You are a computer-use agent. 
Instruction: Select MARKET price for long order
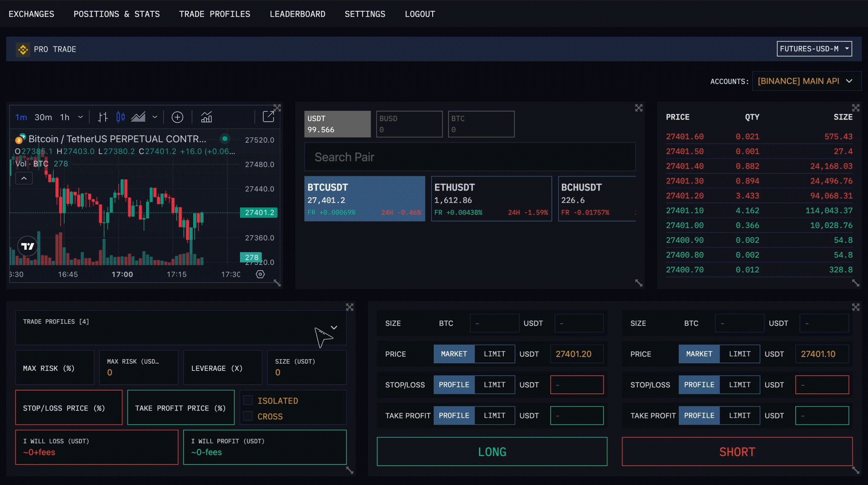click(x=454, y=354)
